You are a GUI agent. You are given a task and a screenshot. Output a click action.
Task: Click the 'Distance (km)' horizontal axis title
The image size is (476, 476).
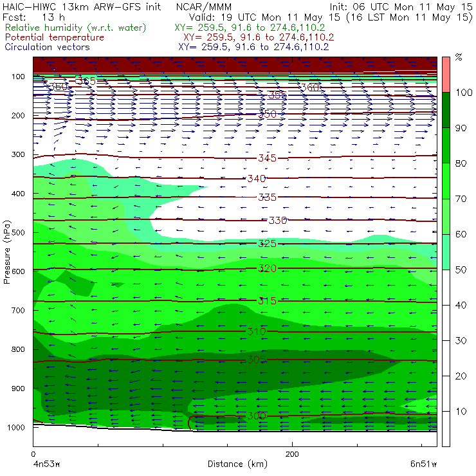(237, 464)
